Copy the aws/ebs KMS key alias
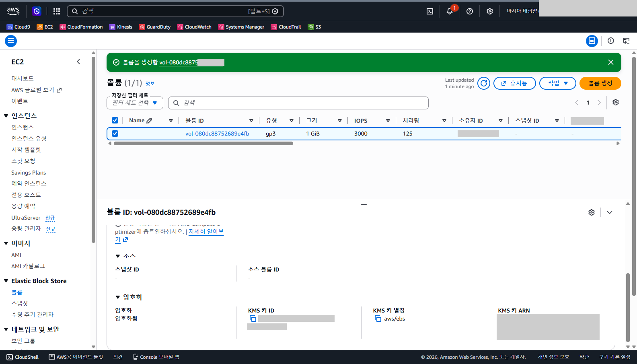637x364 pixels. (x=378, y=319)
